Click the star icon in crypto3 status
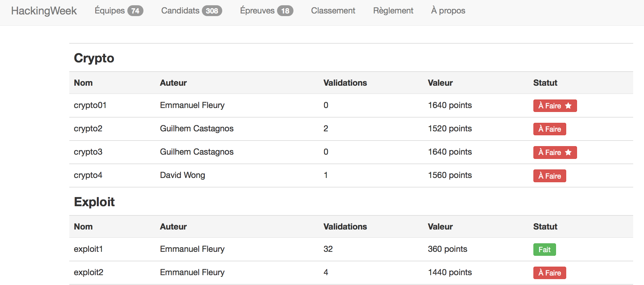Screen dimensions: 644x285 pyautogui.click(x=568, y=152)
